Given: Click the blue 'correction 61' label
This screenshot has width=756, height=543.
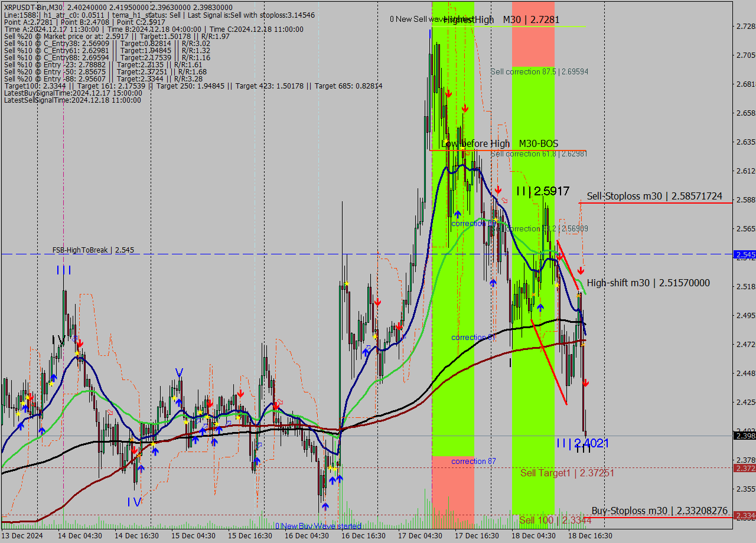Looking at the screenshot, I should [474, 337].
